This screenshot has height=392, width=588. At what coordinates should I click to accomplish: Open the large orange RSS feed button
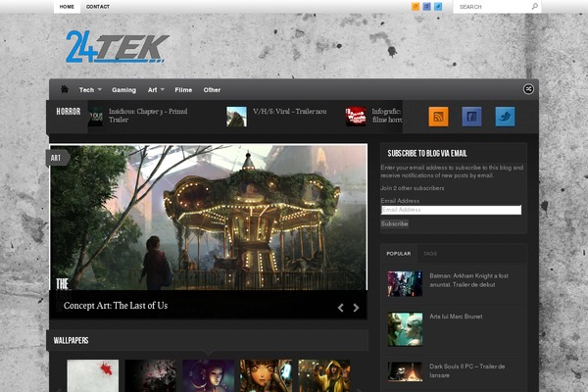pos(438,117)
